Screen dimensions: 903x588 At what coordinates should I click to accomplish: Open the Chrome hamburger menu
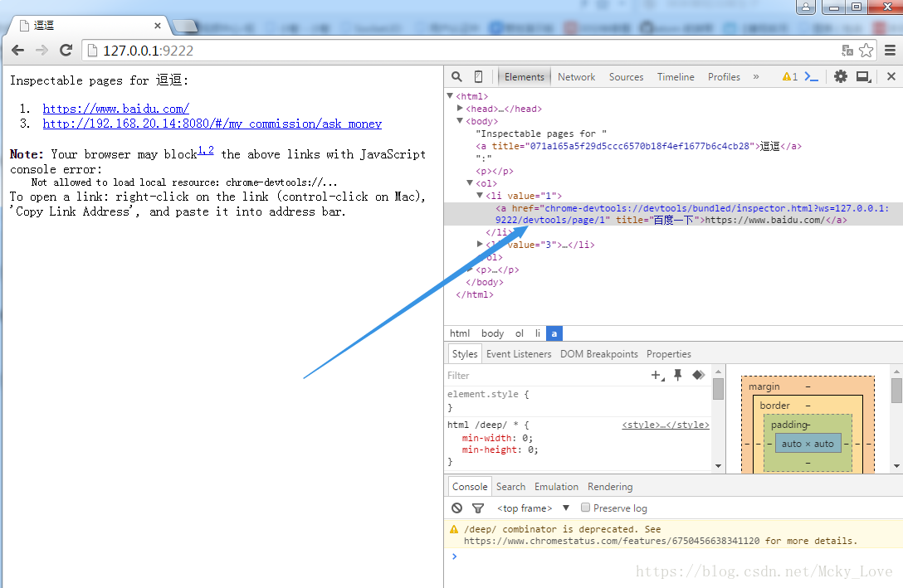[890, 51]
